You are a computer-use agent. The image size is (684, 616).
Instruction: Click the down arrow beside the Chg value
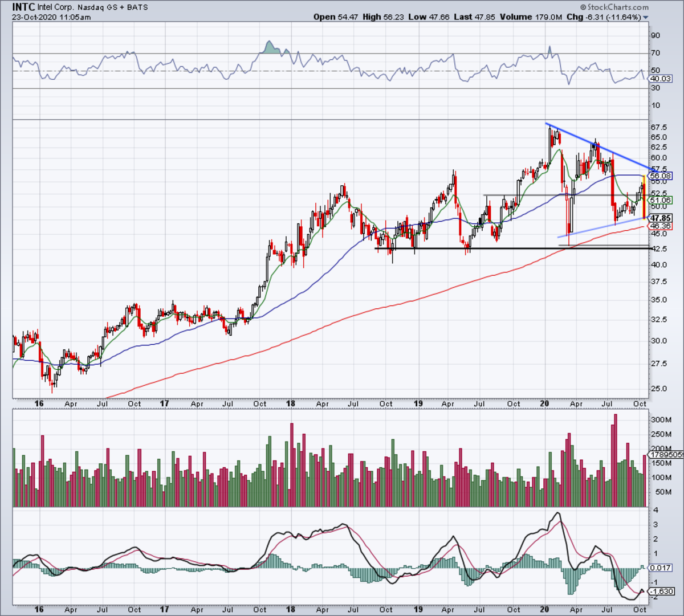[646, 18]
